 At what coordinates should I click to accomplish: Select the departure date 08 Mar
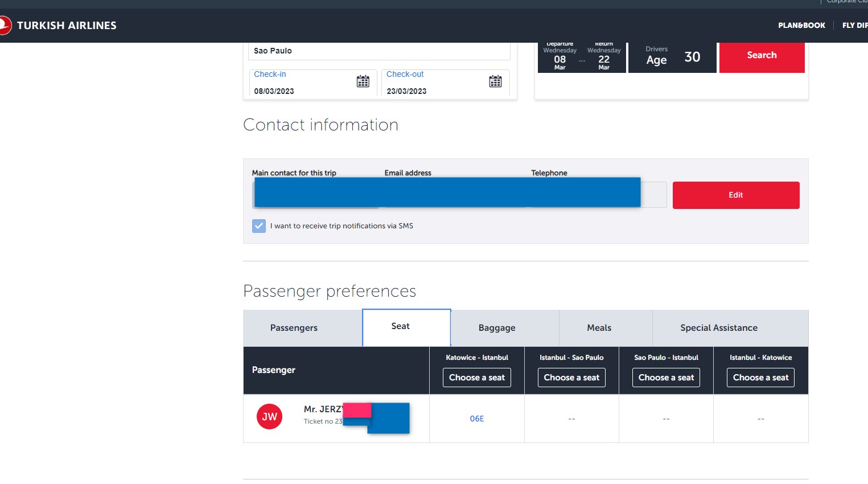click(560, 58)
